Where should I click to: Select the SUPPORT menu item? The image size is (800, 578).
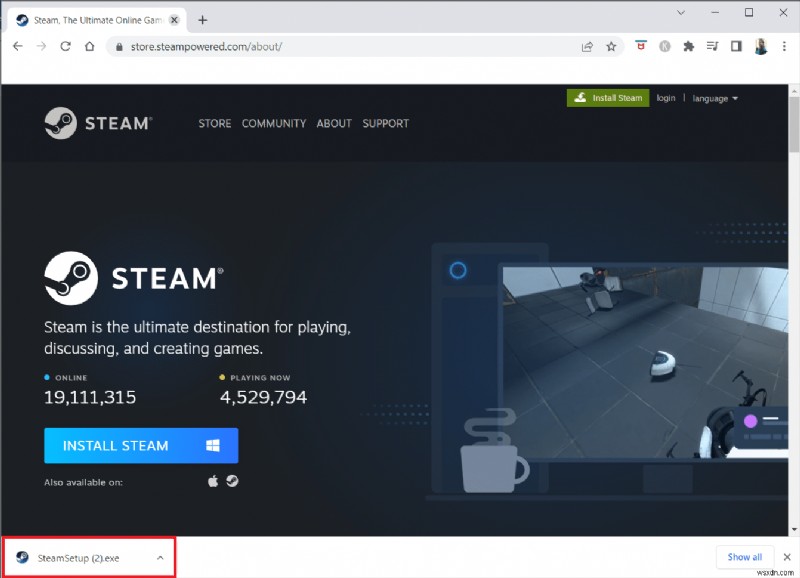[x=386, y=123]
